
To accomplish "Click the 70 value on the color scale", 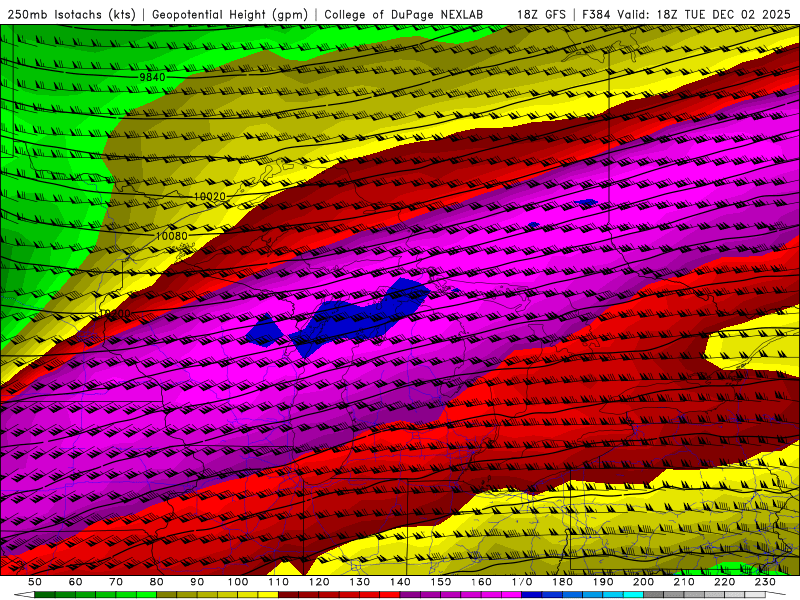I will pos(116,582).
